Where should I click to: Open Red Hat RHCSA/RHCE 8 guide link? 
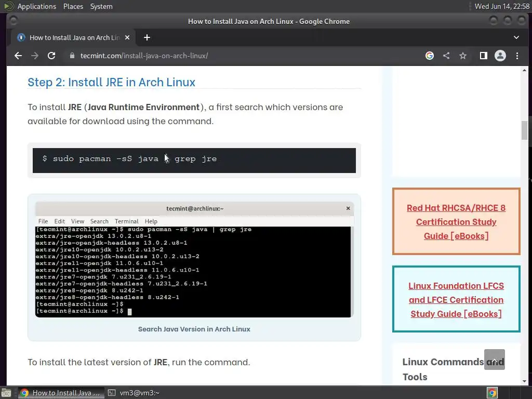coord(456,222)
